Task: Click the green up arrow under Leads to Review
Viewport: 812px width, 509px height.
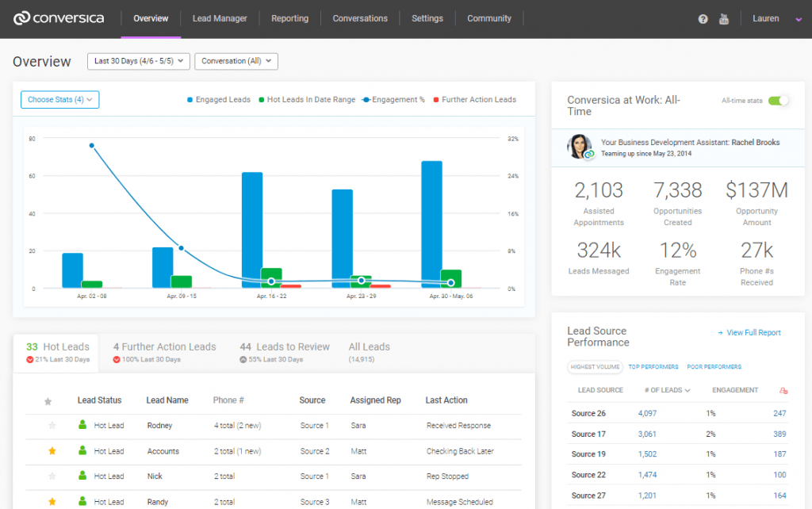Action: (245, 358)
